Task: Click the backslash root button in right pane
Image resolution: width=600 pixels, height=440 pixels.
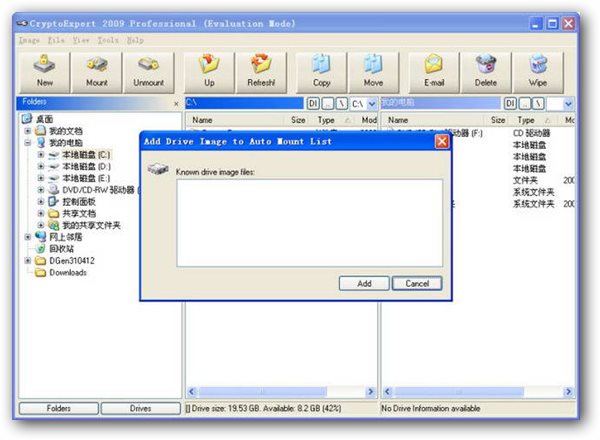Action: 538,104
